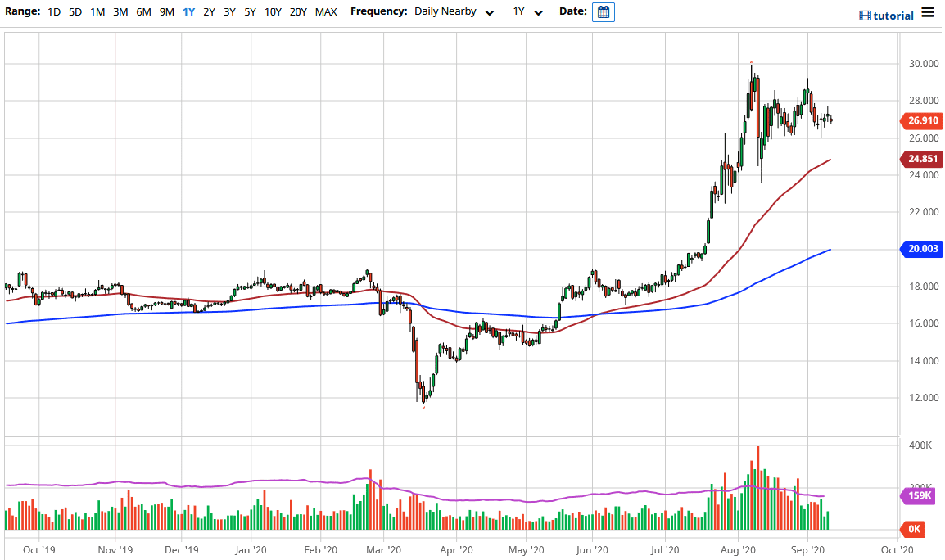Select the 1D range
945x560 pixels.
tap(54, 12)
